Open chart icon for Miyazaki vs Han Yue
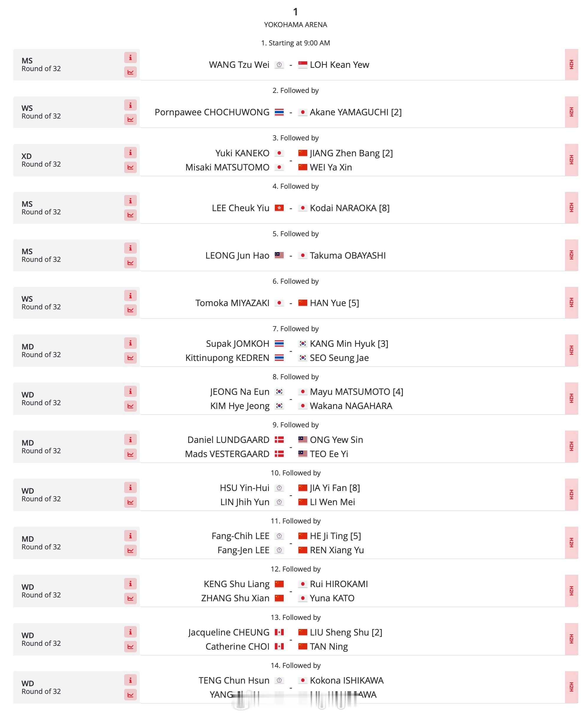 point(130,310)
